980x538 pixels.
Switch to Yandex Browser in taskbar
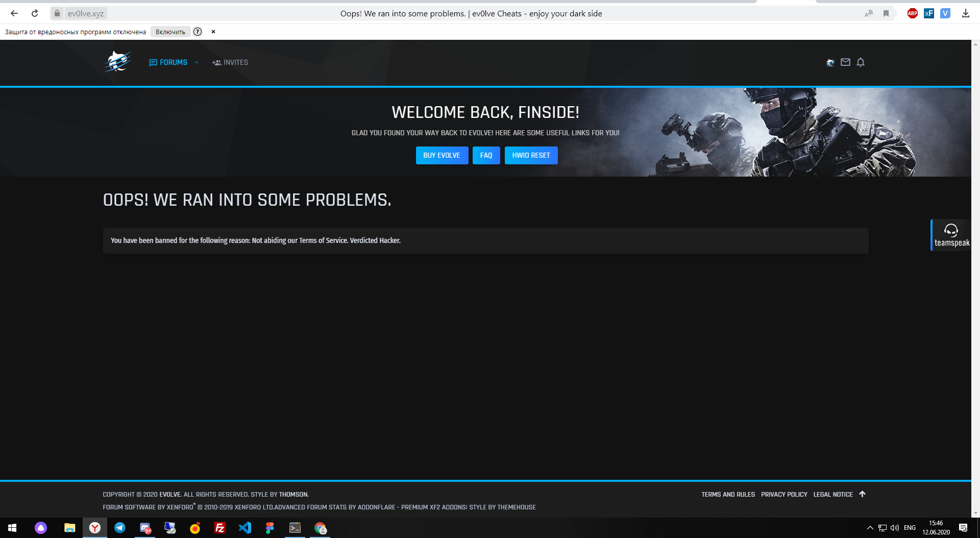point(95,528)
